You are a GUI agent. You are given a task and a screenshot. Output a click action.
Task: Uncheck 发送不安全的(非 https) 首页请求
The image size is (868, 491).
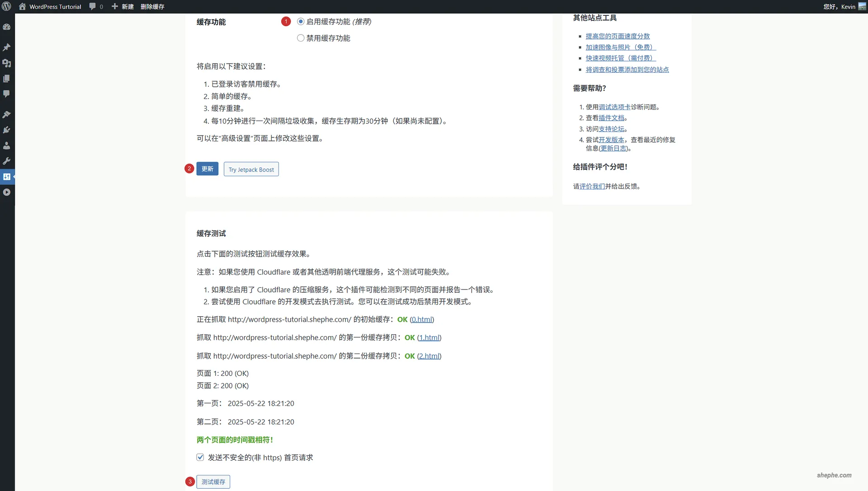tap(200, 457)
